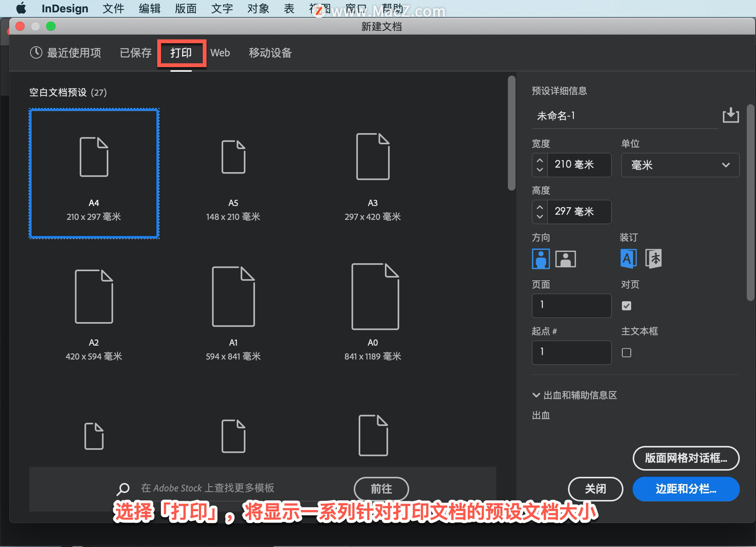This screenshot has height=547, width=756.
Task: Enable the primary text frame checkbox
Action: 626,353
